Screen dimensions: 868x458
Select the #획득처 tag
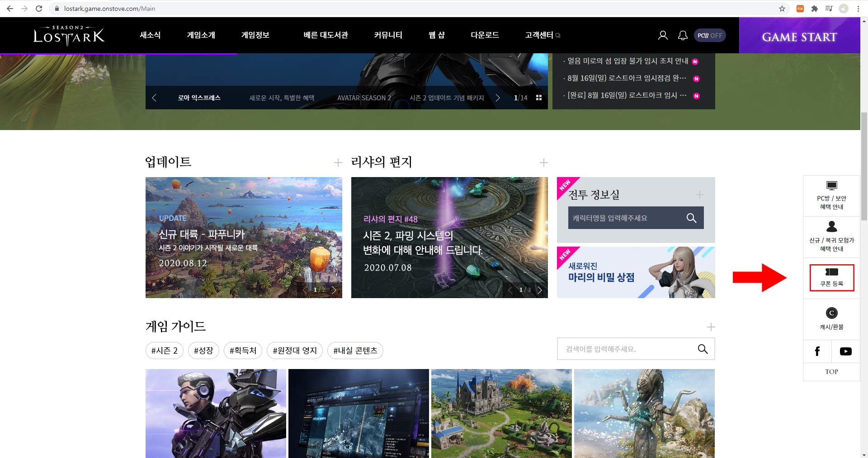(x=243, y=351)
